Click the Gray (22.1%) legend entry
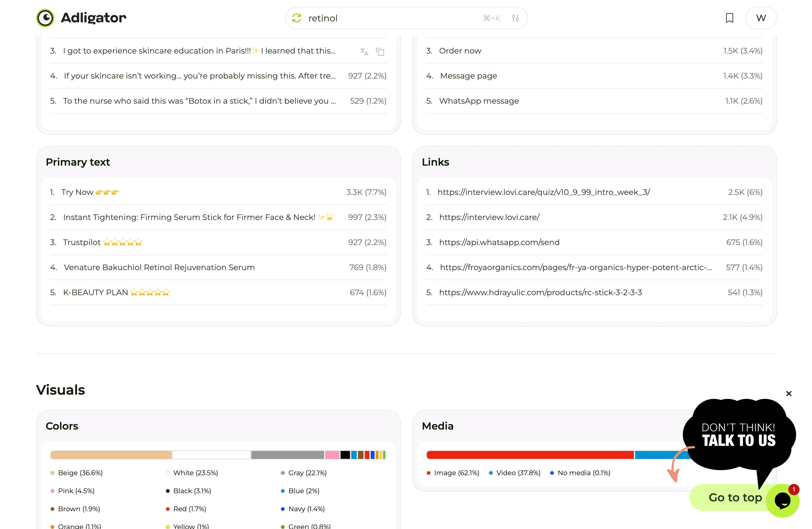The width and height of the screenshot is (812, 529). point(304,473)
